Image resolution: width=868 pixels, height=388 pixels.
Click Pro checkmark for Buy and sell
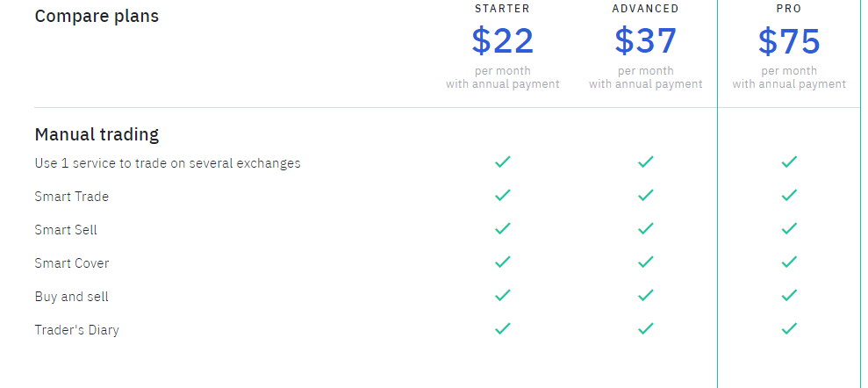(789, 295)
